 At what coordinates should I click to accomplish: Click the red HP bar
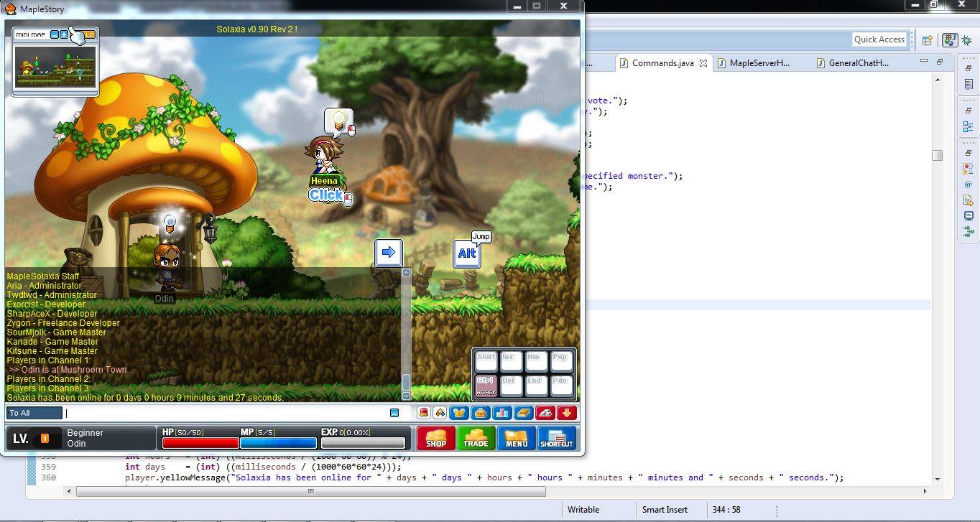200,443
